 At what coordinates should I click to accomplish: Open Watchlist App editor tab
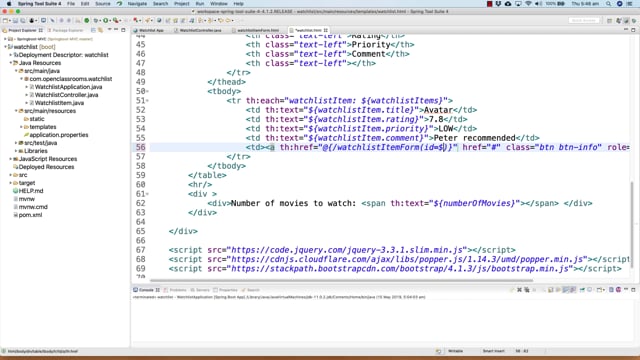coord(151,30)
